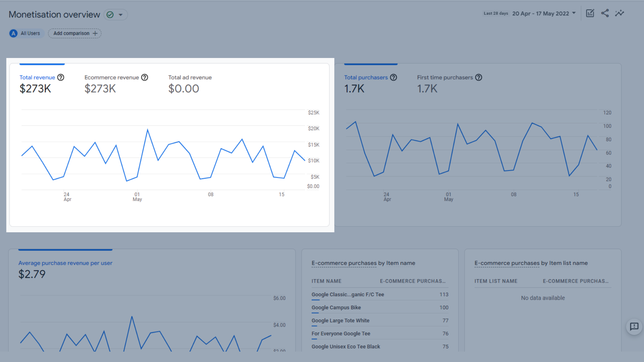This screenshot has height=362, width=644.
Task: Click the revenue chart peak near 01 May
Action: click(x=148, y=130)
